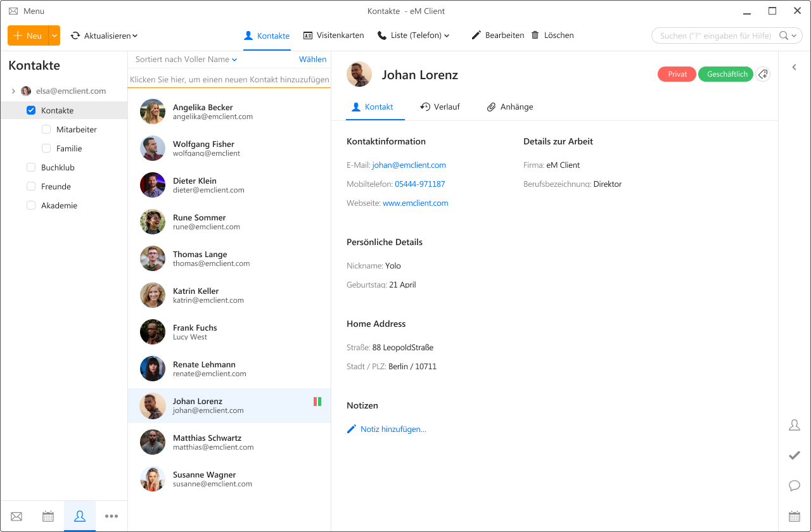
Task: Open the chat bubble icon in right sidebar
Action: point(794,486)
